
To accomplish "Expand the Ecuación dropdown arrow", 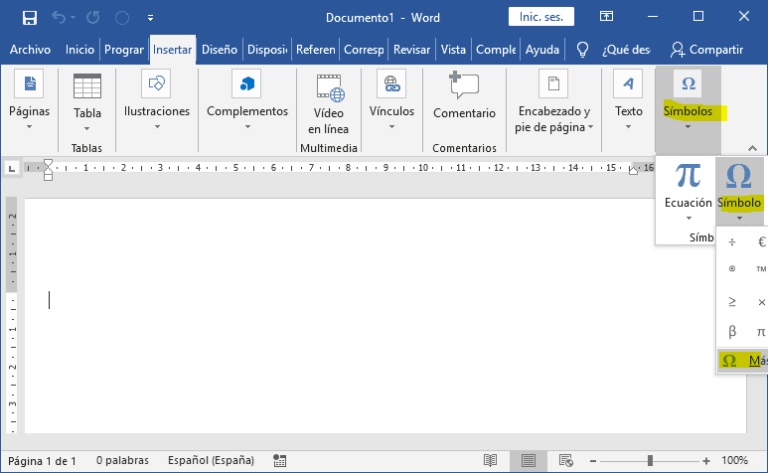I will 688,218.
